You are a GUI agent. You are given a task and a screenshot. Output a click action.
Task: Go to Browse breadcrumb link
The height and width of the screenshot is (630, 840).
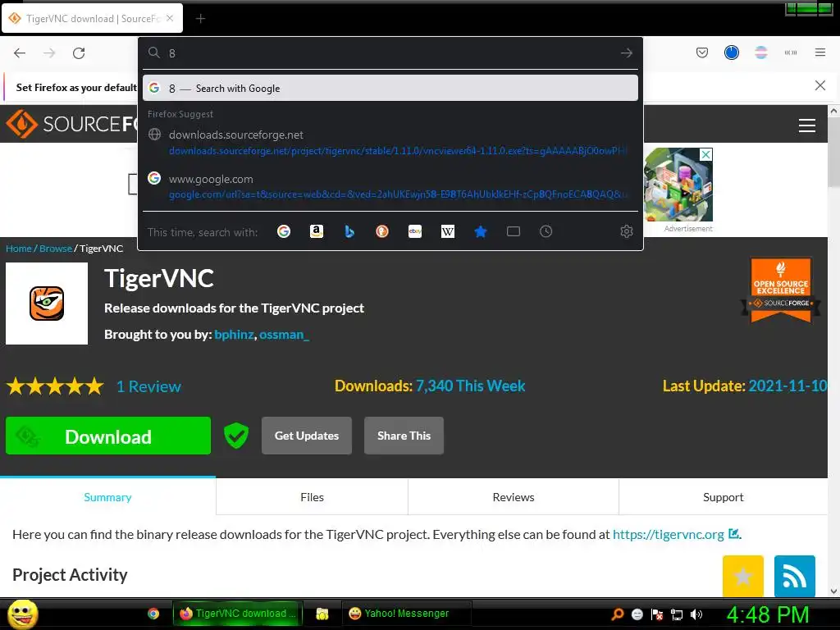[x=56, y=249]
